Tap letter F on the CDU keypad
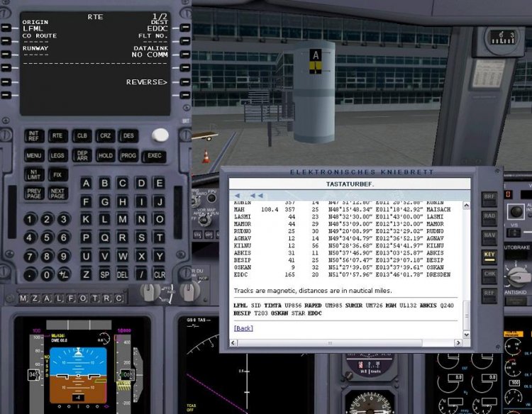532x414 pixels. coord(86,202)
